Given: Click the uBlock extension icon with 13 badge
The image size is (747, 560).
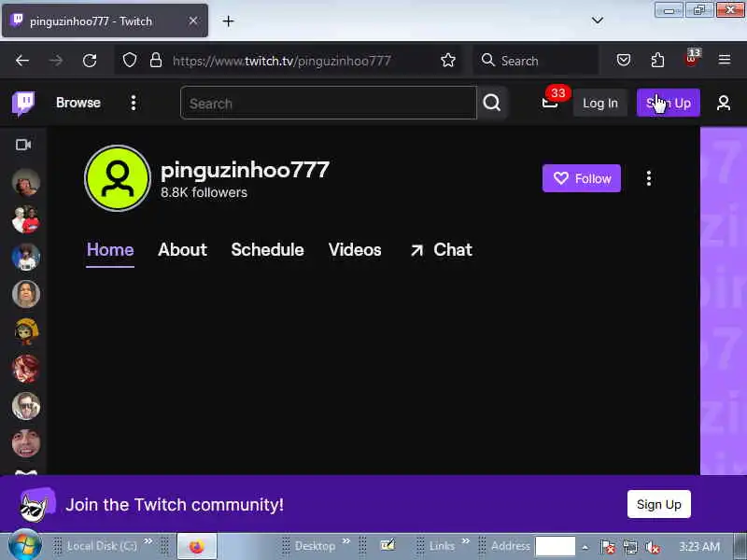Looking at the screenshot, I should pos(692,60).
